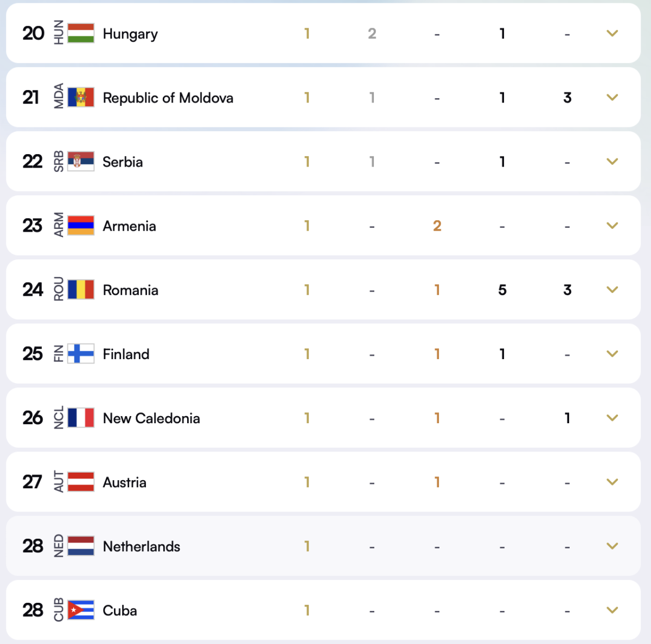The image size is (651, 644).
Task: Expand the Hungary medal details
Action: coord(612,33)
